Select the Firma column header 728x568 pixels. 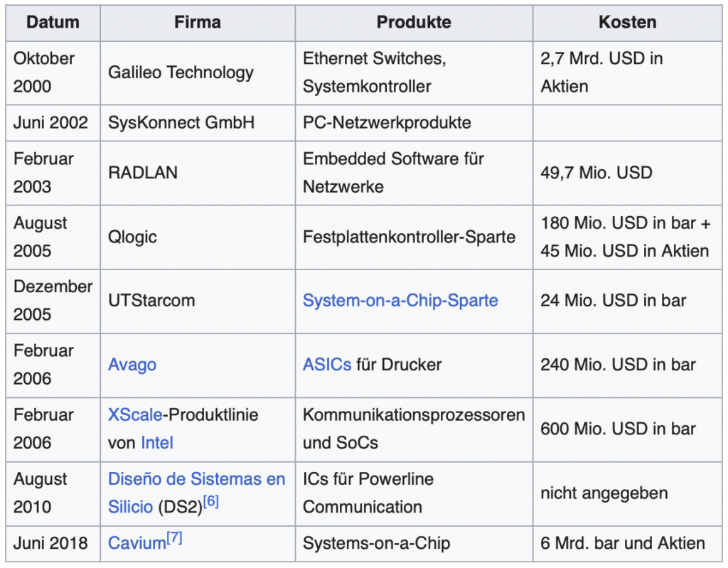pyautogui.click(x=198, y=23)
